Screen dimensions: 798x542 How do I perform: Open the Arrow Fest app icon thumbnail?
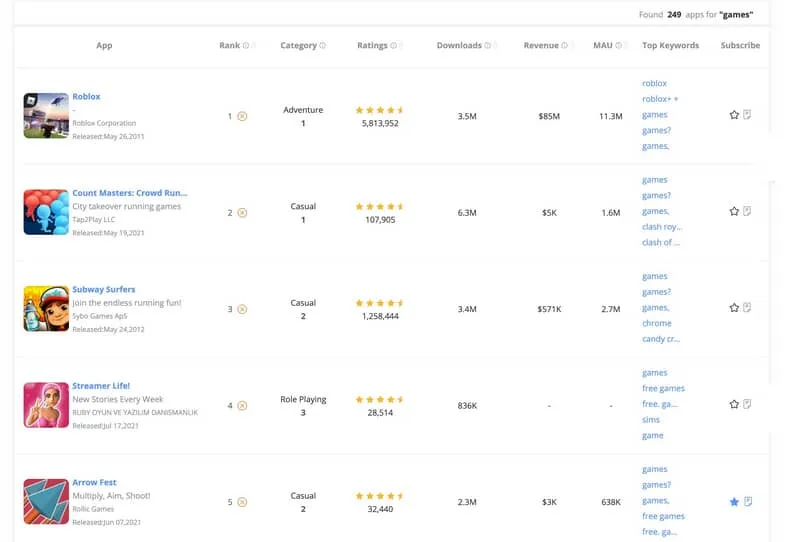coord(46,501)
